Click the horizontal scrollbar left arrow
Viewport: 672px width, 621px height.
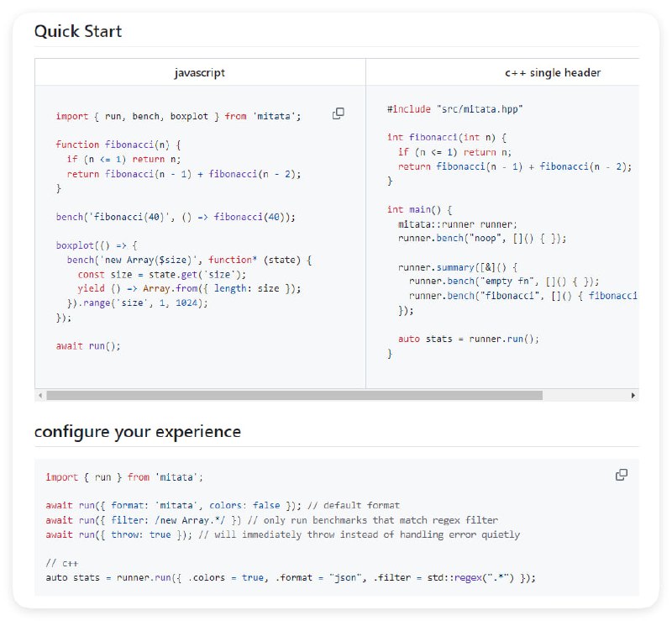(40, 395)
